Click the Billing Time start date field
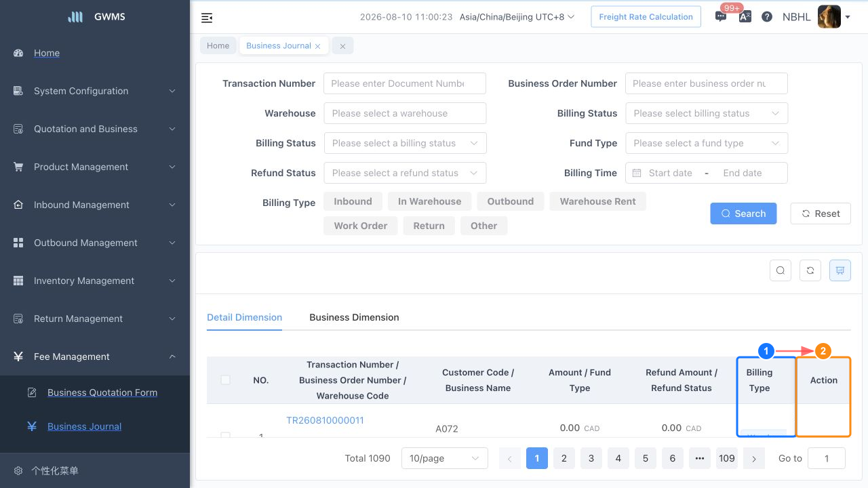 671,173
